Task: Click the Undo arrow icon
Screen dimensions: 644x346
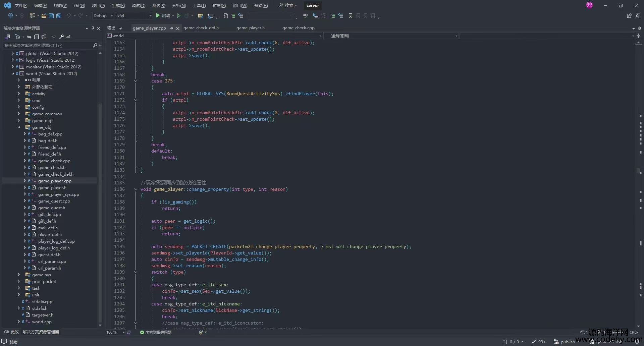Action: [x=69, y=16]
